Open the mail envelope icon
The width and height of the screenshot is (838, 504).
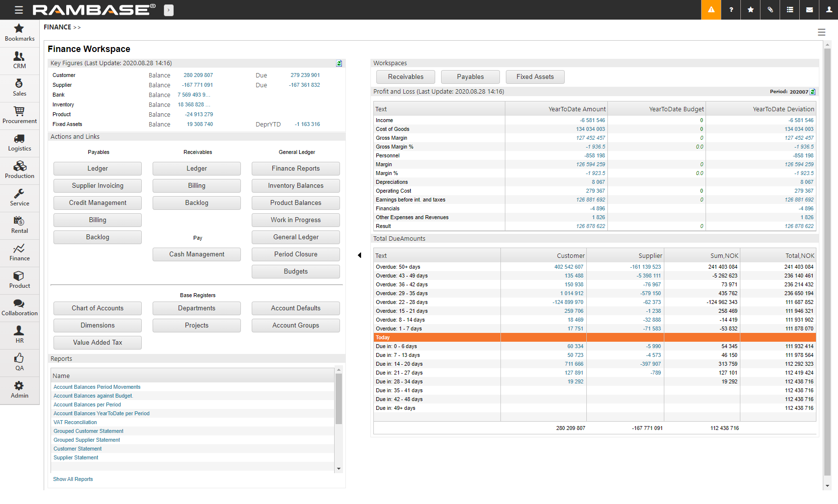point(809,10)
